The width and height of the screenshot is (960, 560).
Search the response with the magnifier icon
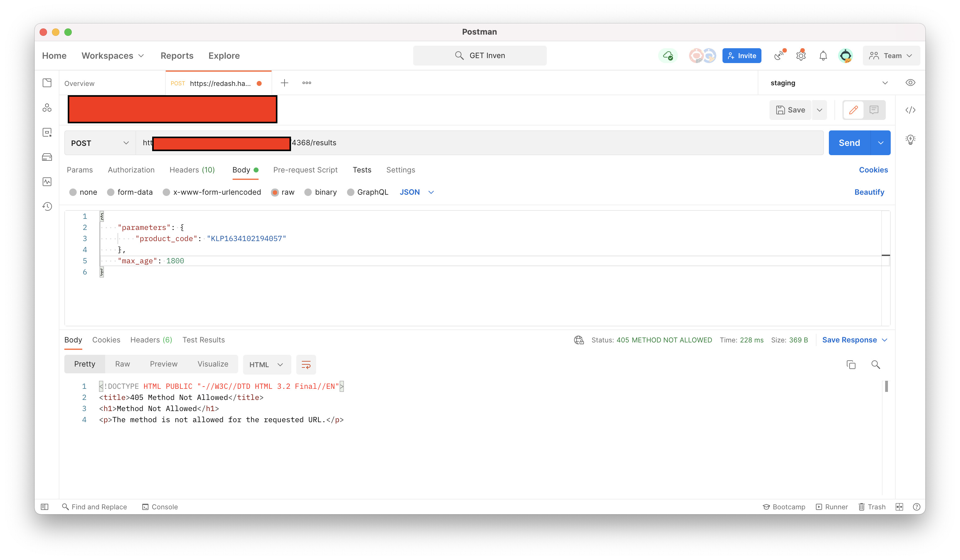[876, 365]
